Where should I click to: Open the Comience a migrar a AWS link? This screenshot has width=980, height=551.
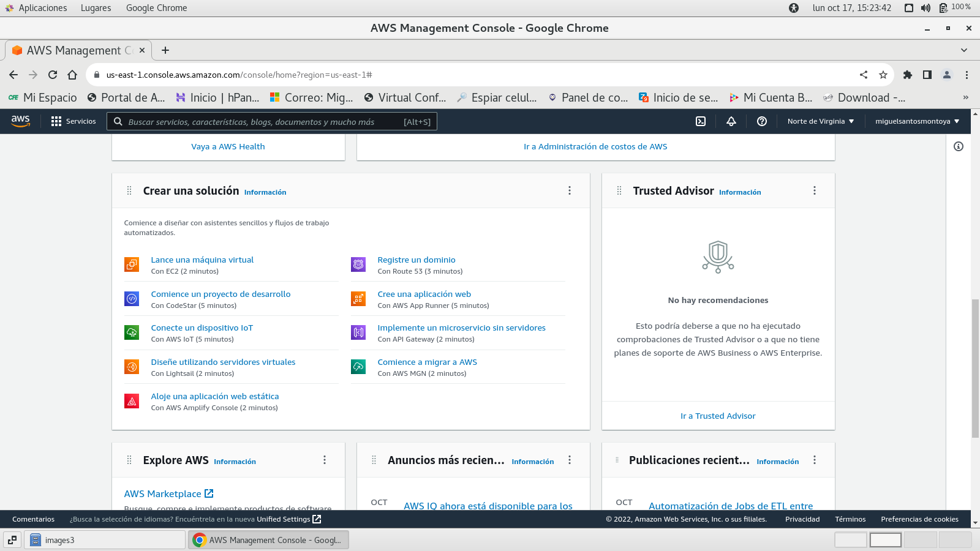click(x=427, y=362)
